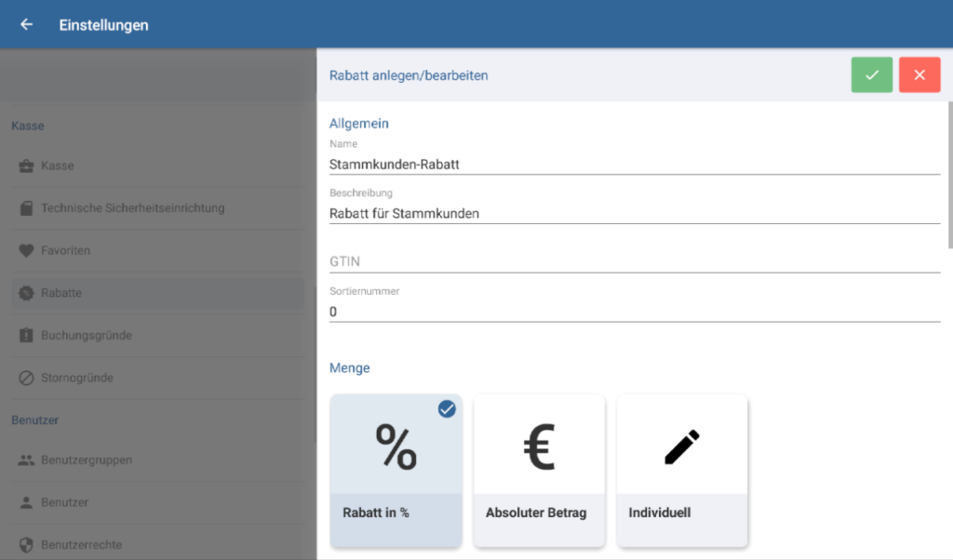Click the Name field containing Stammkunden-Rabatt
Viewport: 953px width, 560px height.
click(x=633, y=164)
